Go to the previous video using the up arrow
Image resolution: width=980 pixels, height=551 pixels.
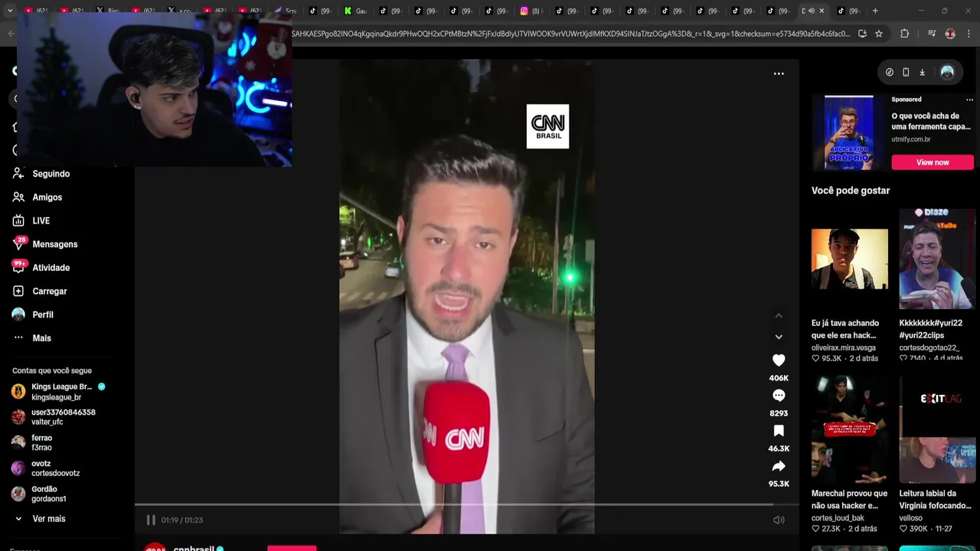tap(779, 315)
